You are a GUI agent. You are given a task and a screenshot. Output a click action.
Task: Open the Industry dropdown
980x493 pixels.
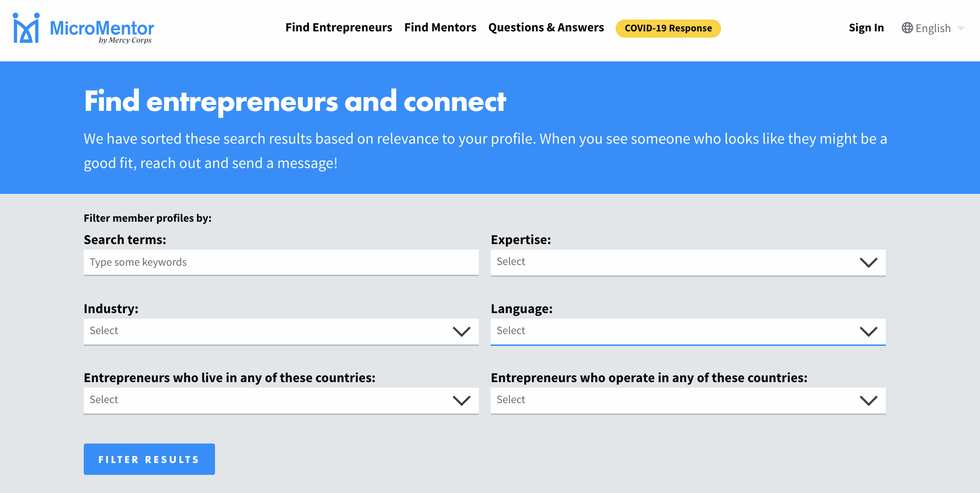(x=281, y=332)
